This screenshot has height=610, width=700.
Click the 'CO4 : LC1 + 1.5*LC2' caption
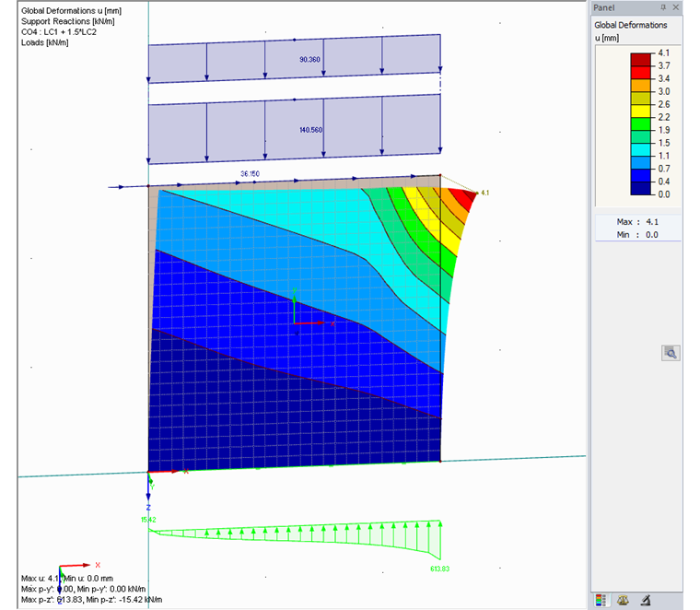(58, 32)
